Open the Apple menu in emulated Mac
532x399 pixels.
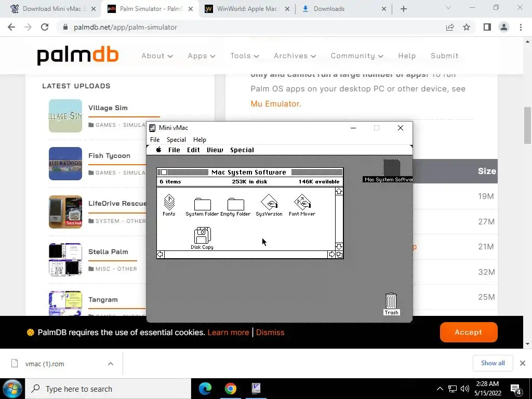[158, 150]
